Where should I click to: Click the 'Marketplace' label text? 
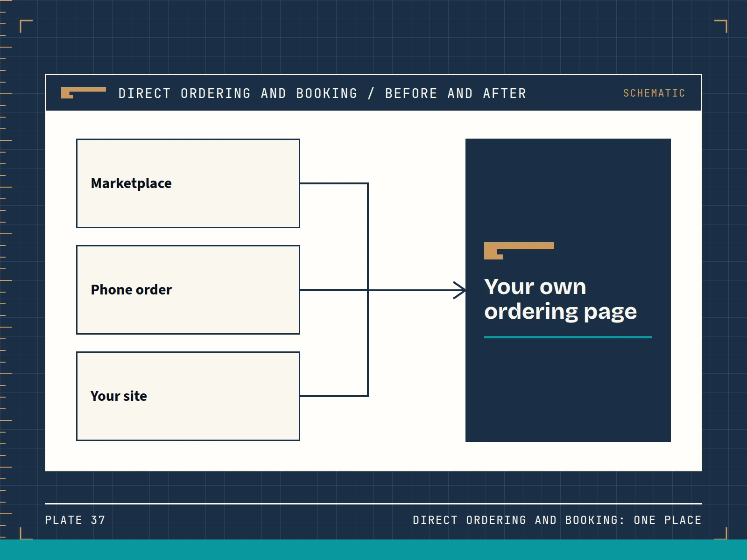tap(131, 183)
